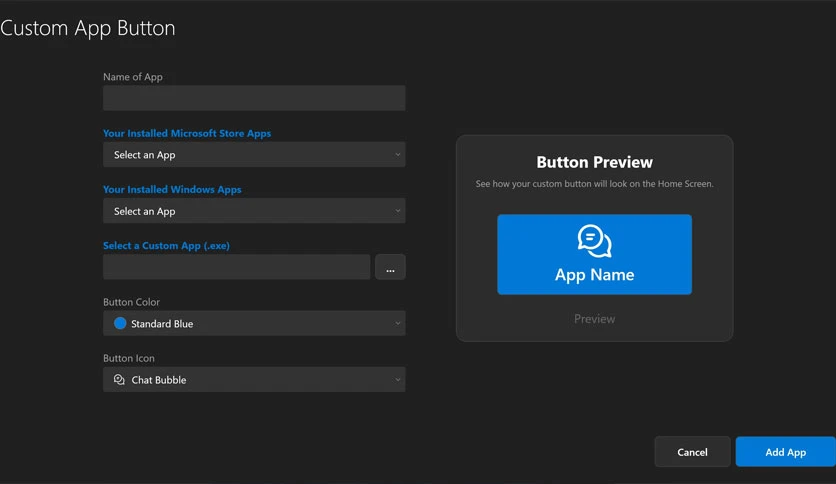Open the Button Color dropdown
The height and width of the screenshot is (484, 836).
click(254, 324)
